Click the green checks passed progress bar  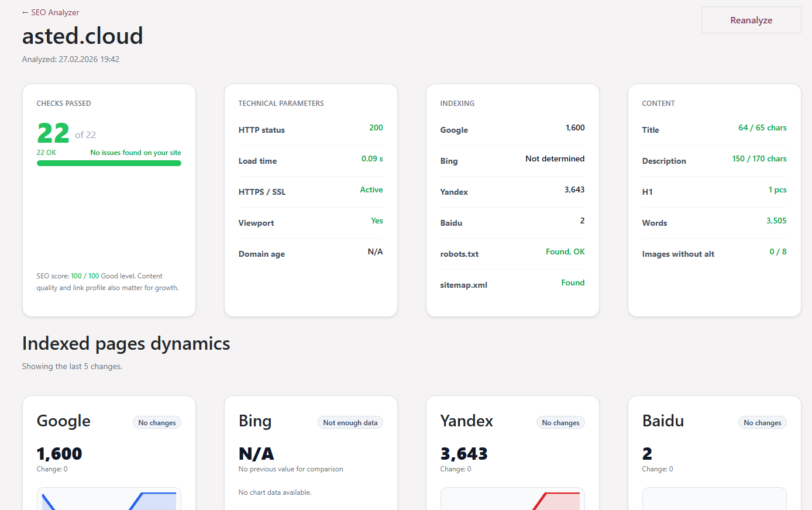(109, 163)
